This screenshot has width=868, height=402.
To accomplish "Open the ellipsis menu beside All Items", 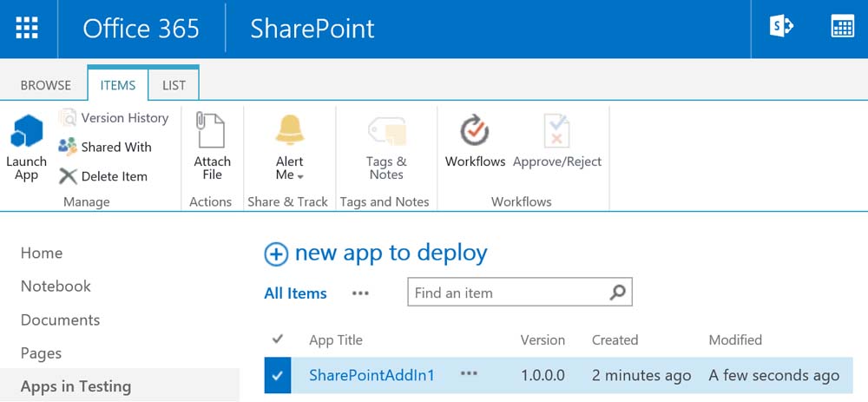I will point(360,293).
